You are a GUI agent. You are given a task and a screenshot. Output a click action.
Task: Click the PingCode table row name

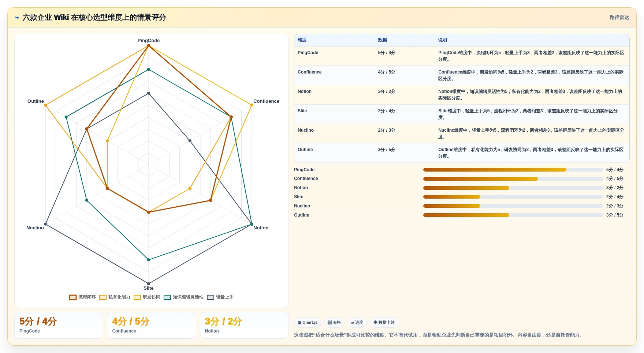point(308,53)
